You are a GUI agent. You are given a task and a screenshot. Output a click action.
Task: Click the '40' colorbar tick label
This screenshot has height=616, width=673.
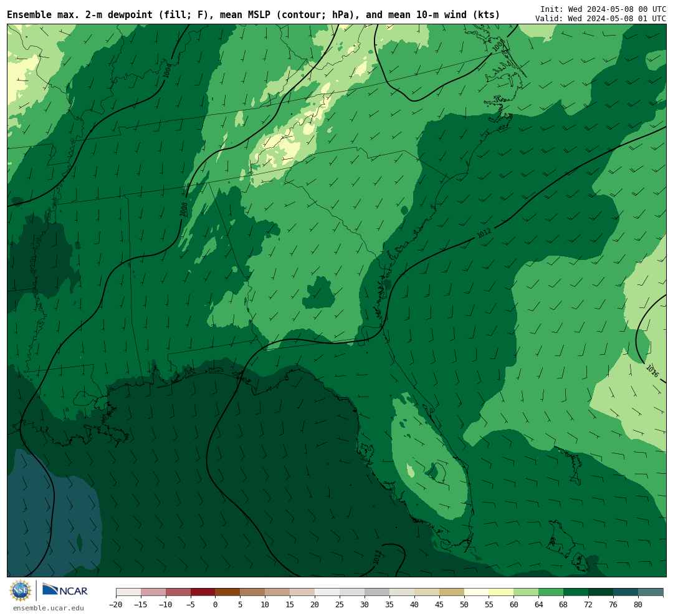coord(414,605)
